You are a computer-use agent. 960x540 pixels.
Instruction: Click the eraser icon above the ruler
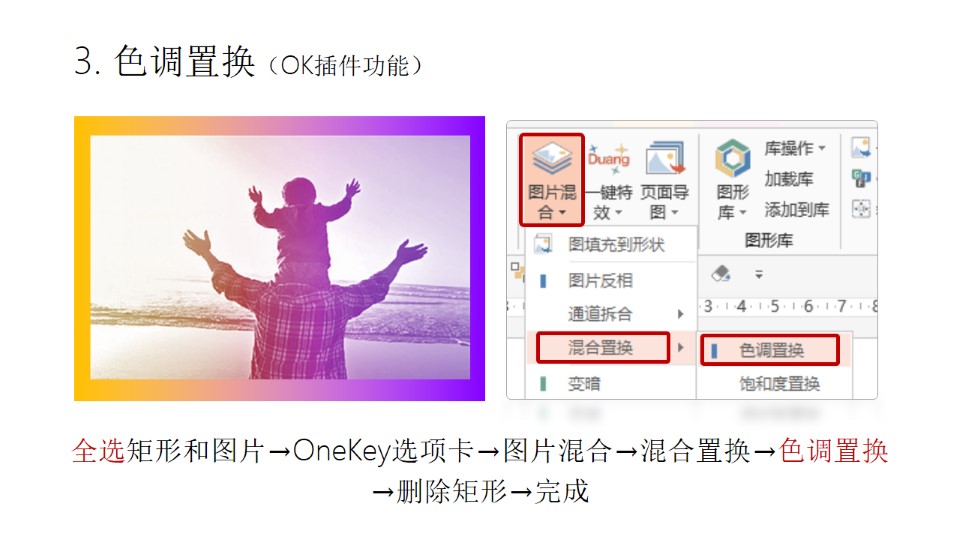[721, 274]
